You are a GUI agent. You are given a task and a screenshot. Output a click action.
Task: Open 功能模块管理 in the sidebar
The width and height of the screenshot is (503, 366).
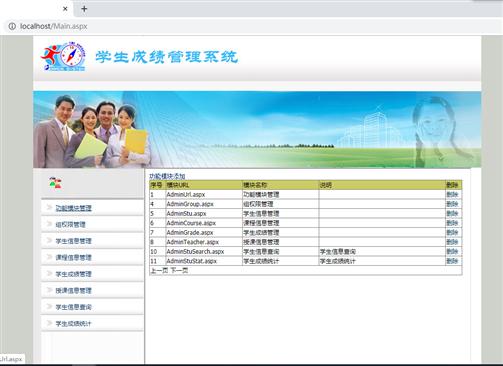(73, 208)
